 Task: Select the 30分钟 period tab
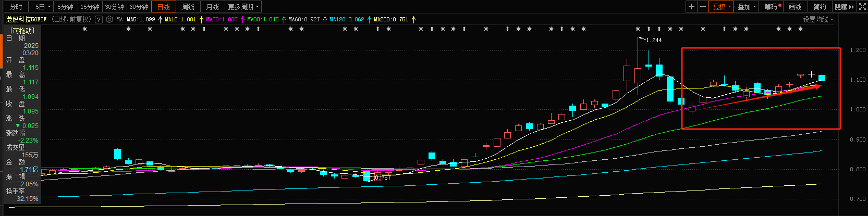pos(114,7)
